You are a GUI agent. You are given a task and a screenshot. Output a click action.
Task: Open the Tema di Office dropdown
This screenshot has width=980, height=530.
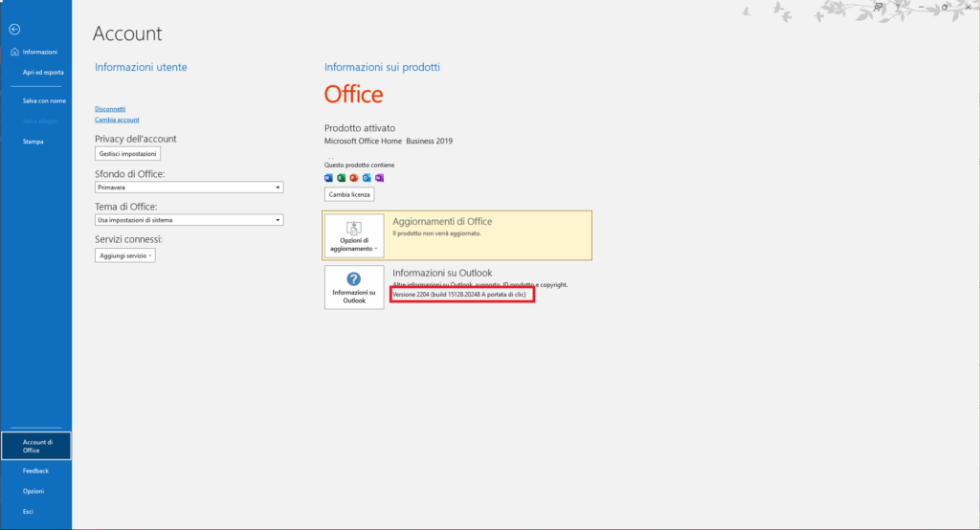pos(189,220)
